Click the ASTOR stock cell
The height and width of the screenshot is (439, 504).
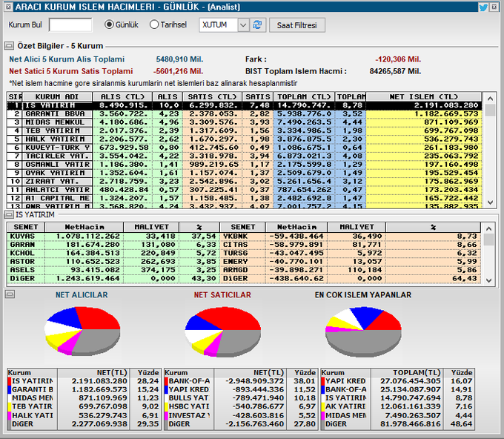coord(26,262)
